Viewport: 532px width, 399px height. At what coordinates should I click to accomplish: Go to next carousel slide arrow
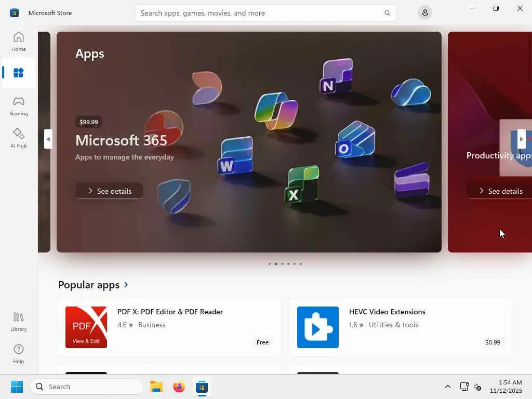pyautogui.click(x=522, y=139)
